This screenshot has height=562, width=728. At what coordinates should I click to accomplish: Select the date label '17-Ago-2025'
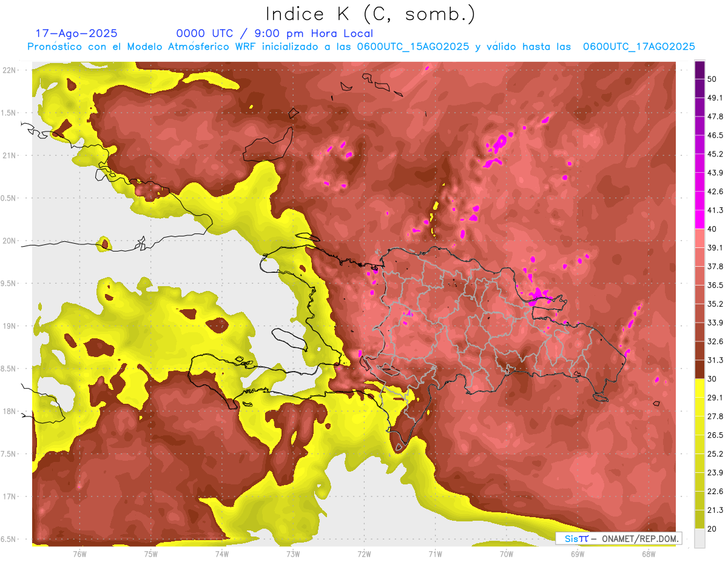click(x=76, y=33)
